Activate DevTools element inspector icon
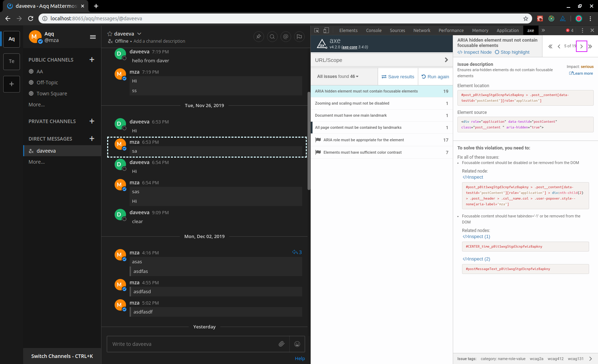 click(x=316, y=30)
